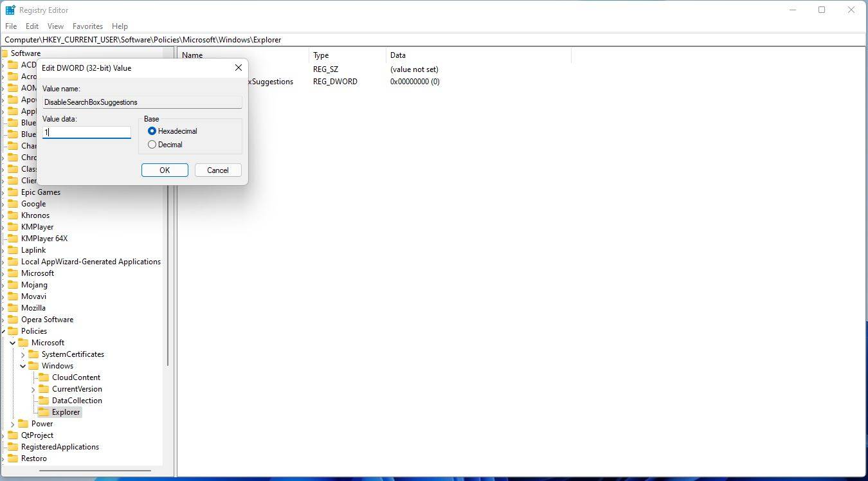868x481 pixels.
Task: Select the KMPlayer 64X folder icon
Action: (x=14, y=238)
